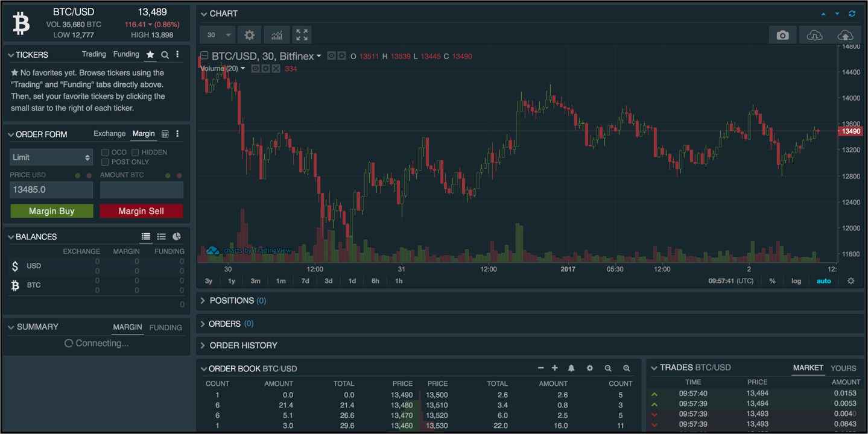Save the chart via cloud upload
868x434 pixels.
pyautogui.click(x=846, y=35)
